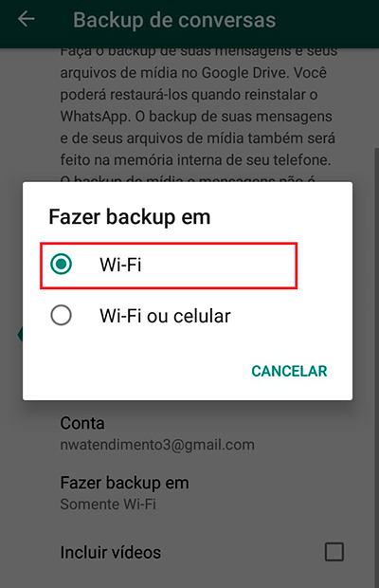Click the green icon peeking behind the dialog's left edge

click(20, 334)
